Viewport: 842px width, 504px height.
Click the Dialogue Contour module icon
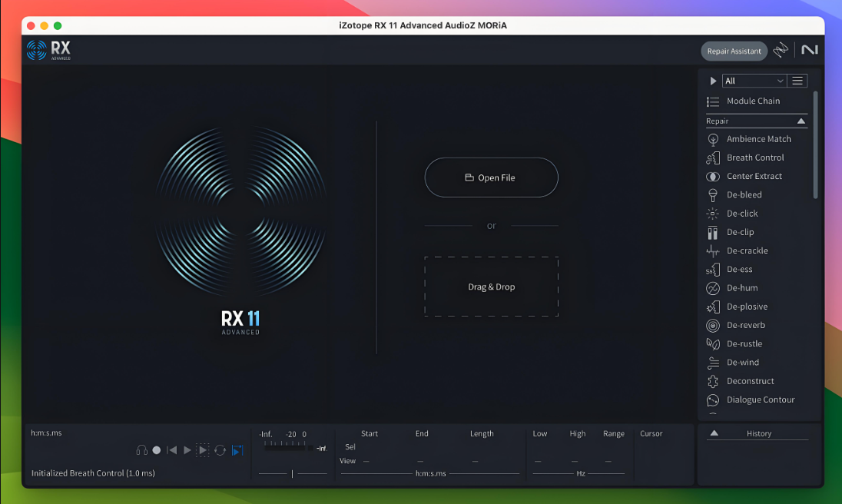pos(713,400)
